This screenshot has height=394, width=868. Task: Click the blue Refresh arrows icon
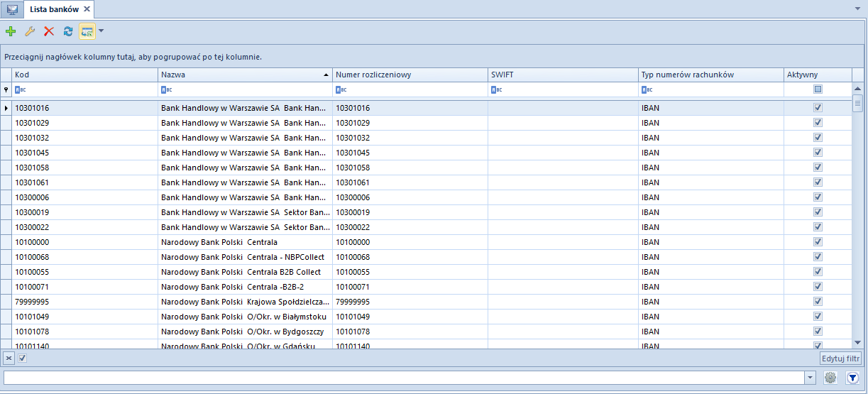pos(68,31)
